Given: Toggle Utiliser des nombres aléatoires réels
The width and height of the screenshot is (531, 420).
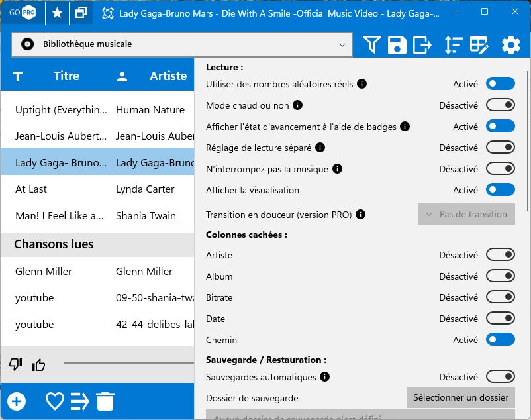Looking at the screenshot, I should 500,83.
